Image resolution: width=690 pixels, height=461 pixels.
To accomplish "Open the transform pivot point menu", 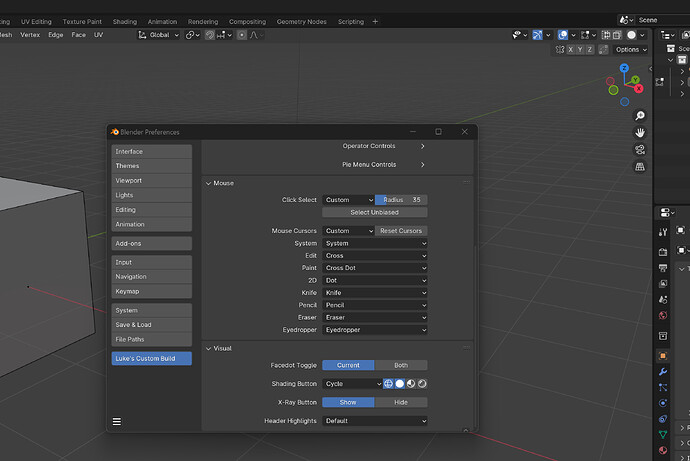I will click(193, 35).
